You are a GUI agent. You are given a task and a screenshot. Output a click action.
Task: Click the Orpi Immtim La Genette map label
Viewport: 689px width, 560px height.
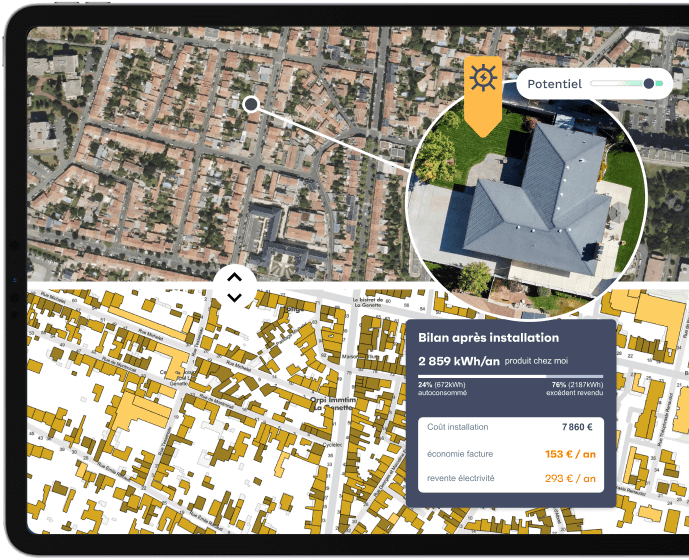333,403
